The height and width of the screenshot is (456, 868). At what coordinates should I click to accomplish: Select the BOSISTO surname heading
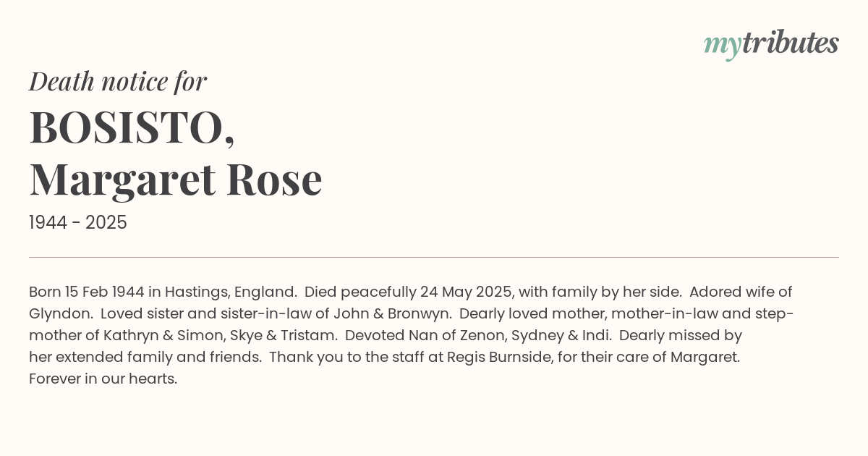[x=132, y=127]
